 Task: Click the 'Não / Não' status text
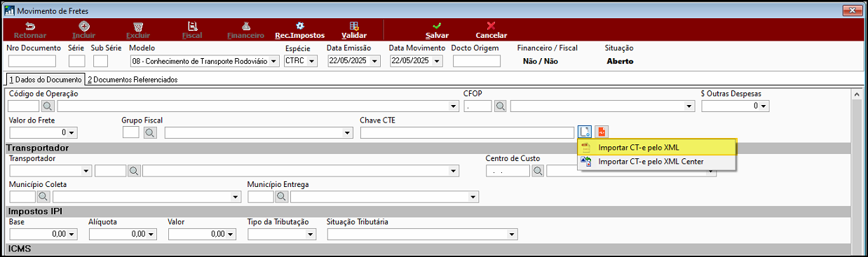pyautogui.click(x=541, y=61)
